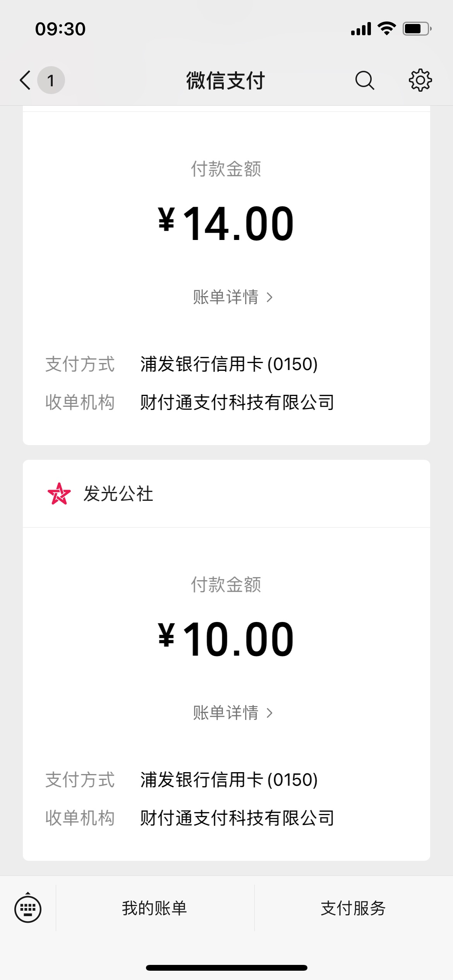Screen dimensions: 453x980
Task: Tap 浦发银行信用卡 (0150) in first card
Action: pyautogui.click(x=229, y=364)
